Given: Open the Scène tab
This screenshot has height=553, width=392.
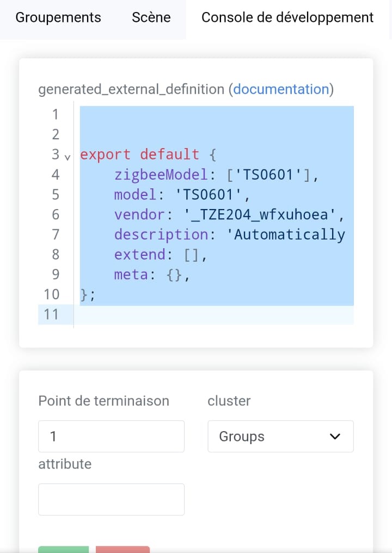Looking at the screenshot, I should 151,17.
